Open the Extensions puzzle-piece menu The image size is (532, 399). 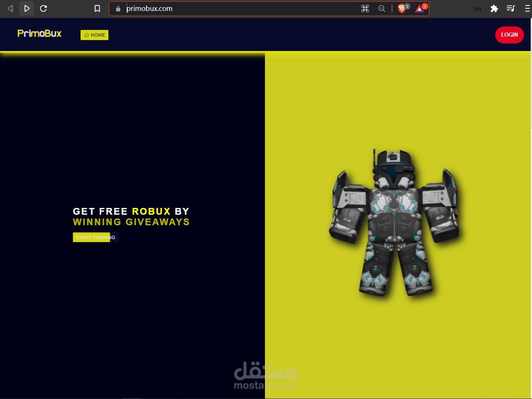pos(494,8)
